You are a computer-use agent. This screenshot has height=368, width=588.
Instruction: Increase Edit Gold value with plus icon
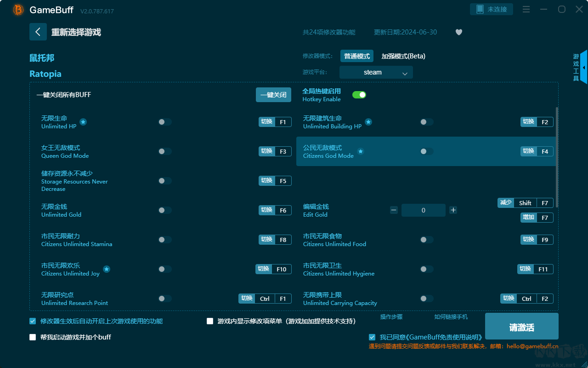click(453, 210)
